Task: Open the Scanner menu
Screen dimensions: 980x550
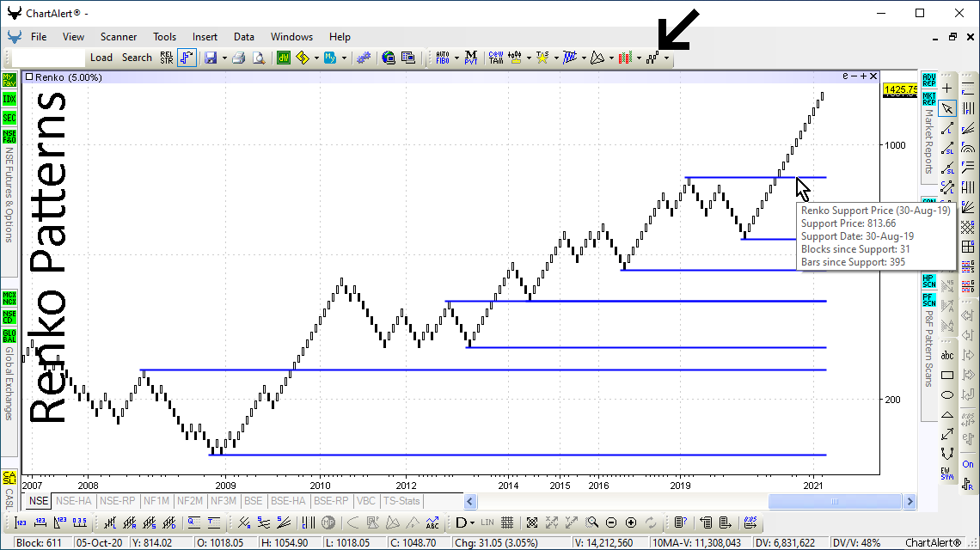Action: click(x=118, y=37)
